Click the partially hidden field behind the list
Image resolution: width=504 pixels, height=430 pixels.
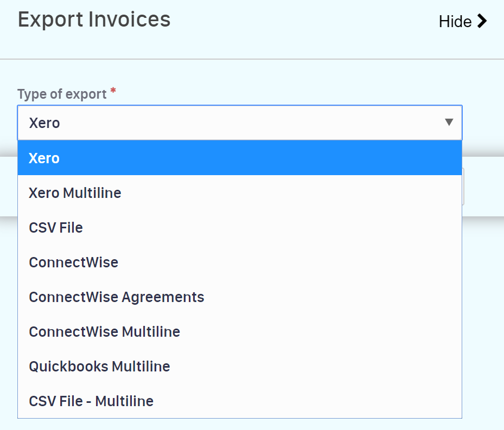coord(463,187)
